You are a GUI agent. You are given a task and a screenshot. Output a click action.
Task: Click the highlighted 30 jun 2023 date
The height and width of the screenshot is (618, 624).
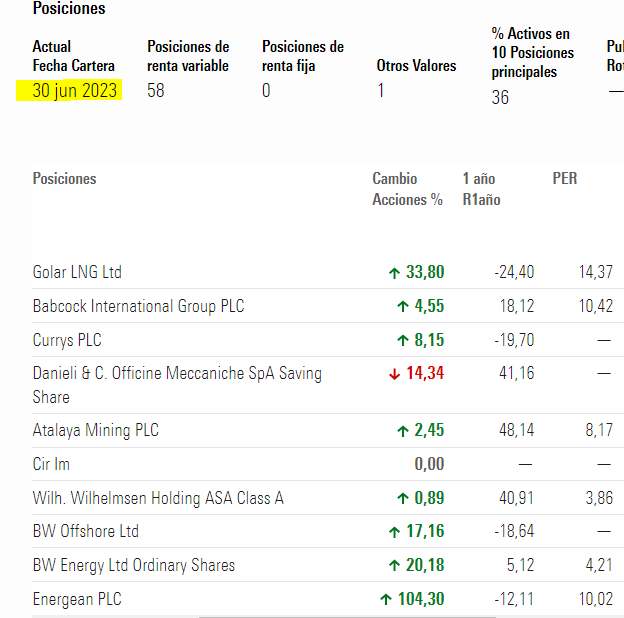click(75, 91)
